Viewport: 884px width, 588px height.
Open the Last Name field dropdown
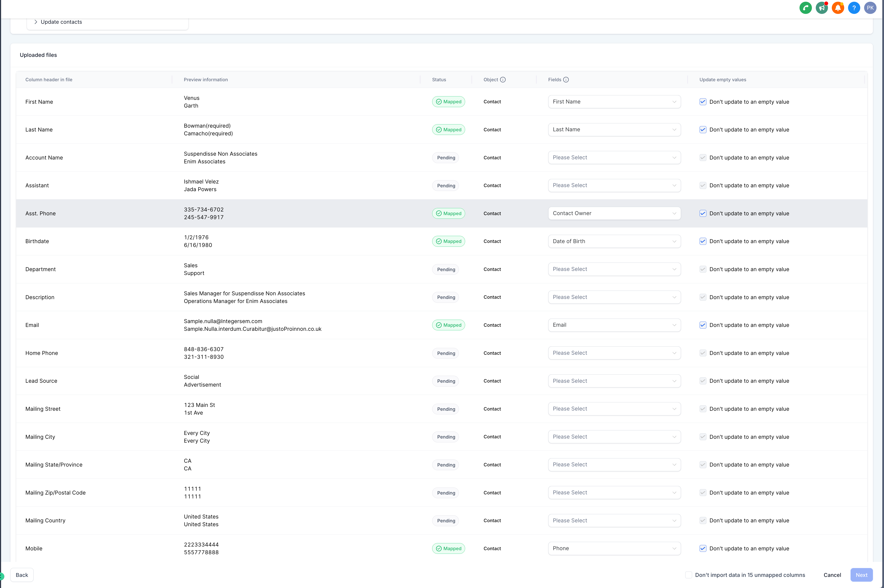(614, 130)
